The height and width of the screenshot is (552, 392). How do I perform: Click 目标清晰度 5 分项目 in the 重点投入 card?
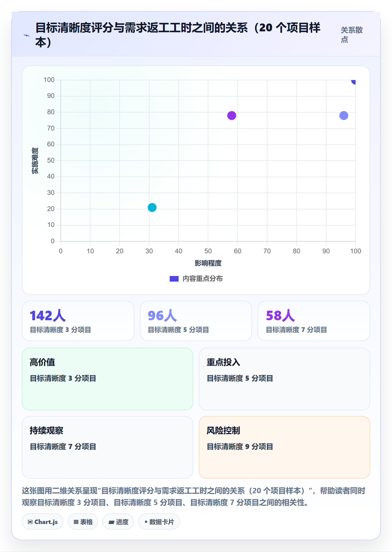(240, 378)
